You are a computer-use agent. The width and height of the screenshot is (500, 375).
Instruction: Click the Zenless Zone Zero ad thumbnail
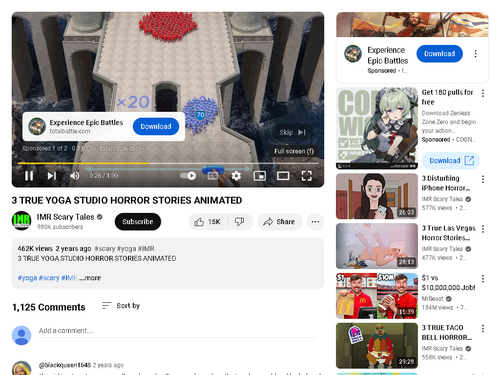tap(377, 128)
